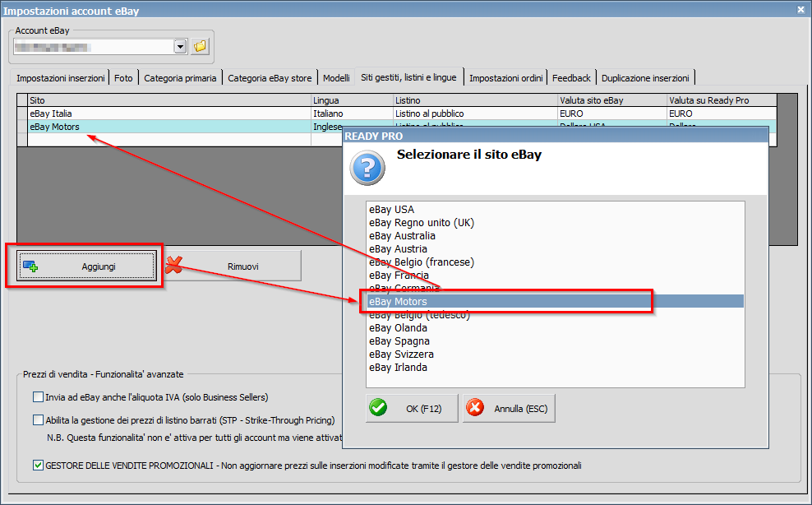Enable Invia ad eBay aliquota IVA checkbox

38,397
